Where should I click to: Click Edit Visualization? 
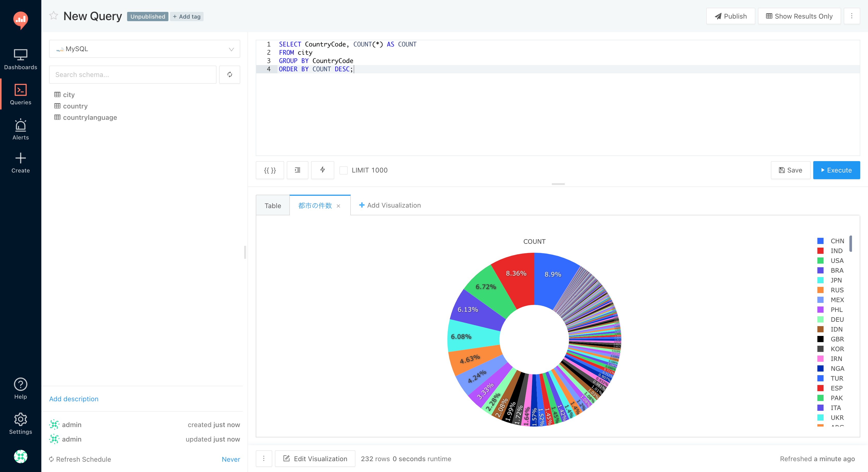315,459
